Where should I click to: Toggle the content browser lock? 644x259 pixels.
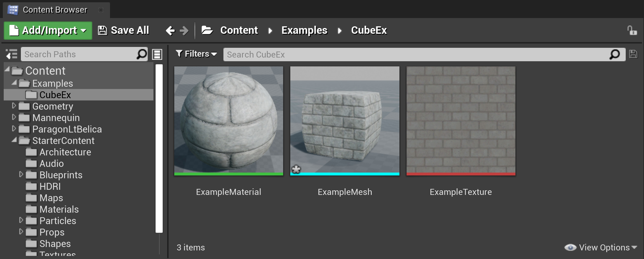(x=632, y=30)
